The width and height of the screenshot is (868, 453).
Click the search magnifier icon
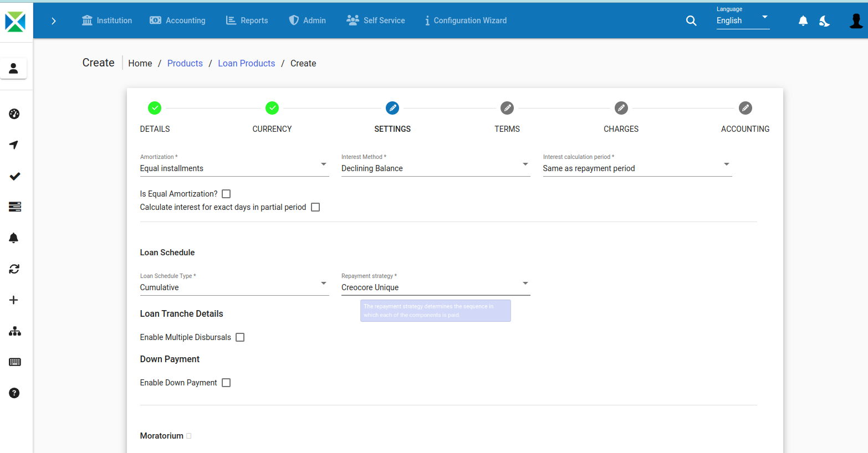pyautogui.click(x=691, y=21)
